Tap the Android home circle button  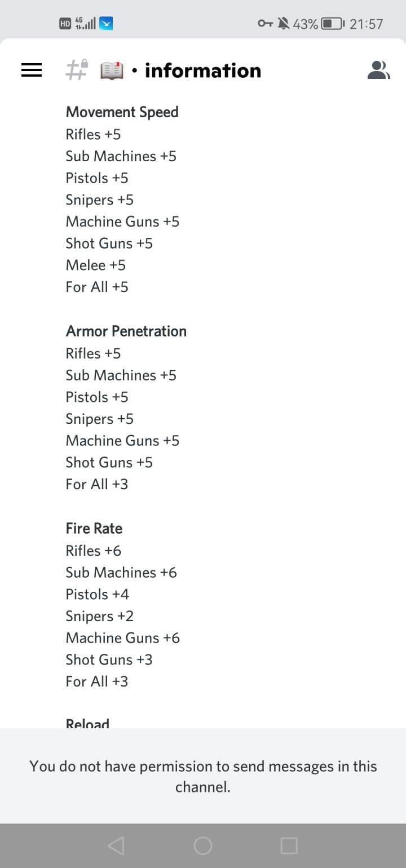point(203,845)
